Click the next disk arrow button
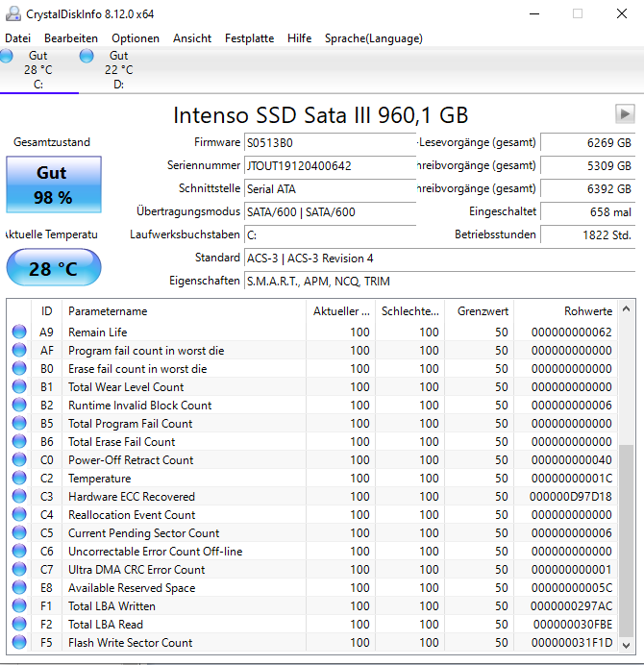644x665 pixels. [x=625, y=113]
